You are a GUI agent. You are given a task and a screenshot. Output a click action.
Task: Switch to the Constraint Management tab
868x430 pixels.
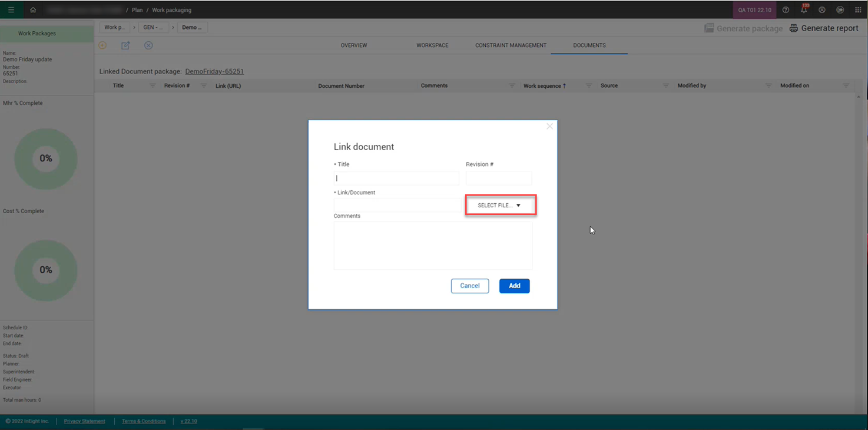(511, 45)
